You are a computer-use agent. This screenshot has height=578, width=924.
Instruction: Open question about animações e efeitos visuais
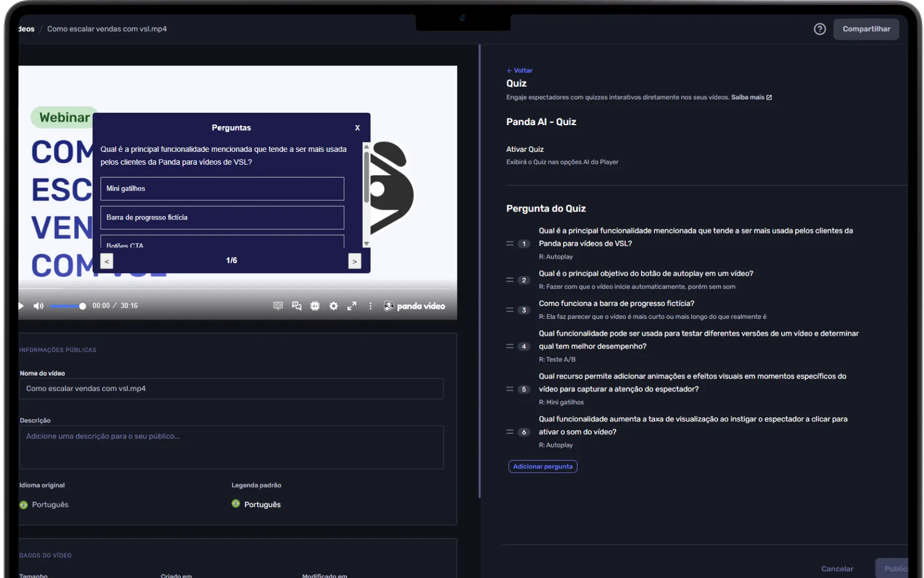click(692, 383)
